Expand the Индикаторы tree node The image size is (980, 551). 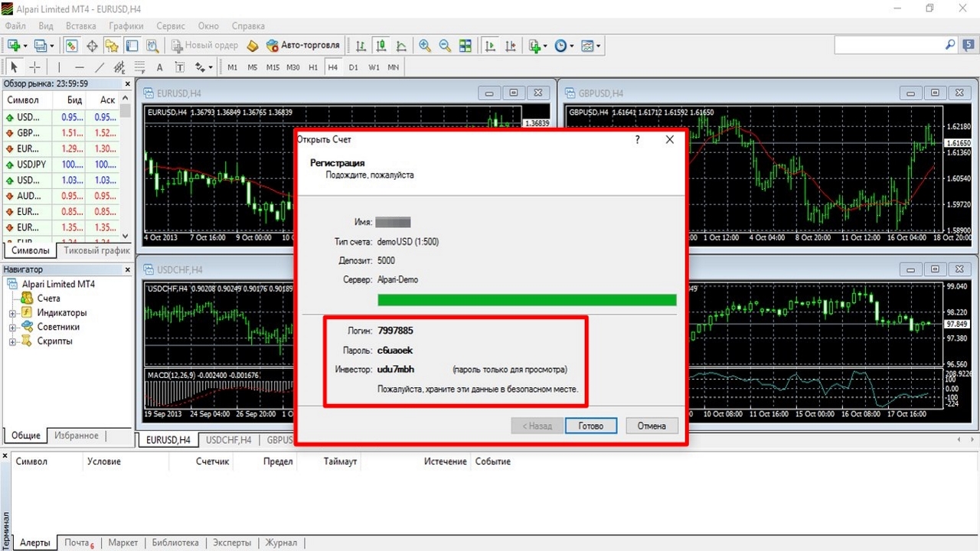pos(12,313)
